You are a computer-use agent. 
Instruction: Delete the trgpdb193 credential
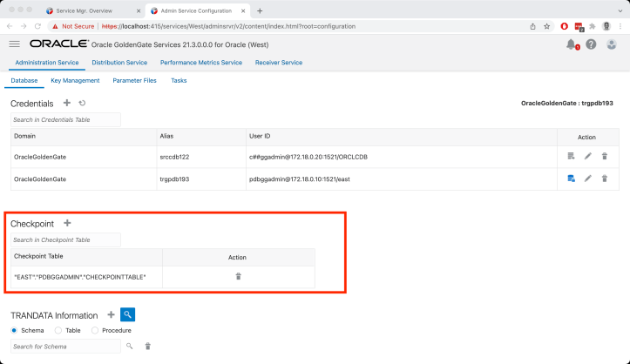[x=604, y=178]
